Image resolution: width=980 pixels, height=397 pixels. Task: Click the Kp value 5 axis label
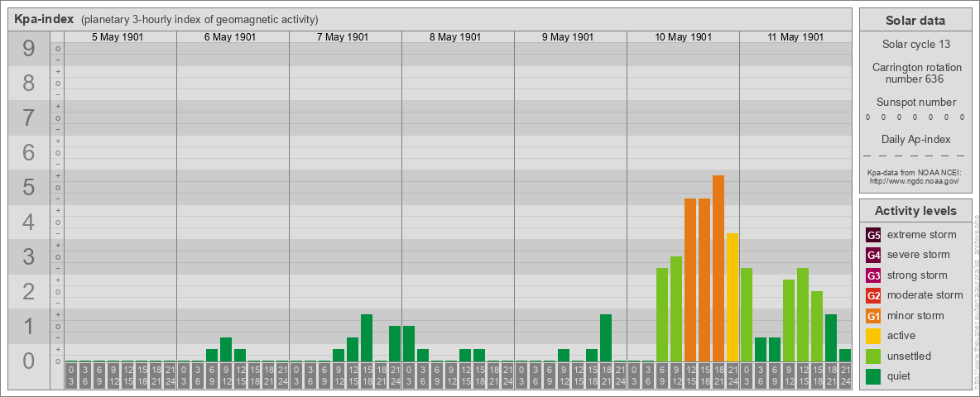tap(28, 187)
